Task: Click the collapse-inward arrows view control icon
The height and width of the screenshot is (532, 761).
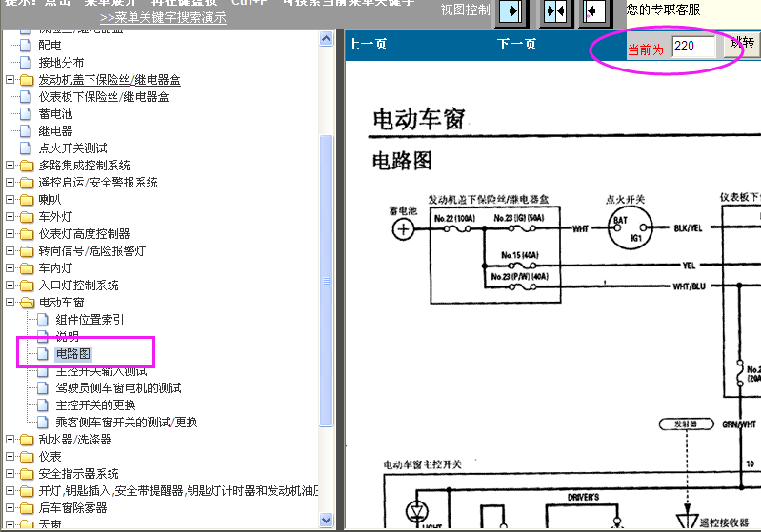Action: pyautogui.click(x=555, y=11)
